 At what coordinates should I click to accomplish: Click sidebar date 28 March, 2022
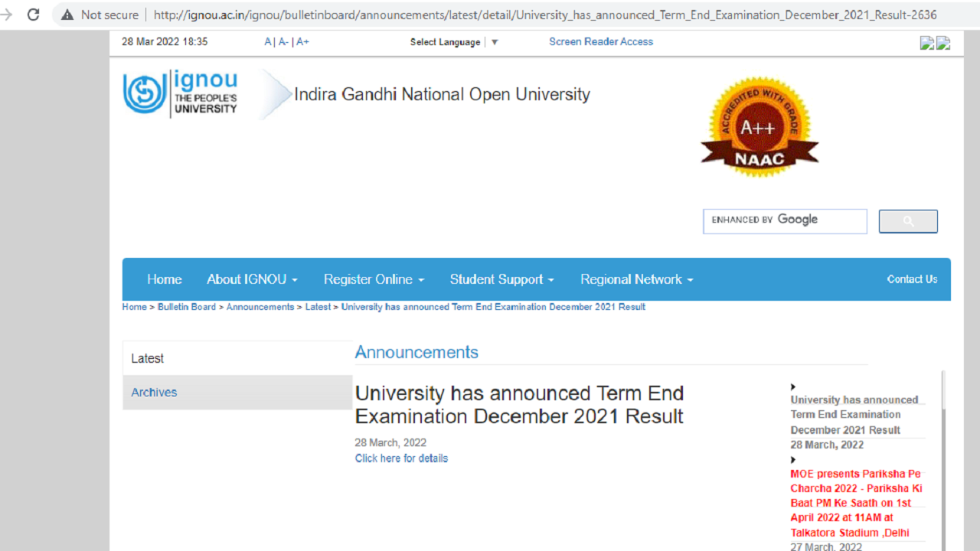(827, 445)
